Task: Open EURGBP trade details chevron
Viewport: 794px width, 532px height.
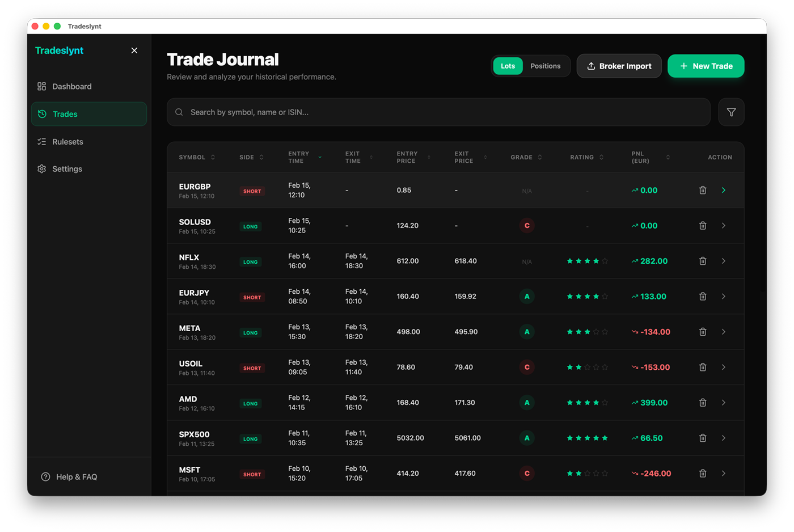Action: (724, 191)
